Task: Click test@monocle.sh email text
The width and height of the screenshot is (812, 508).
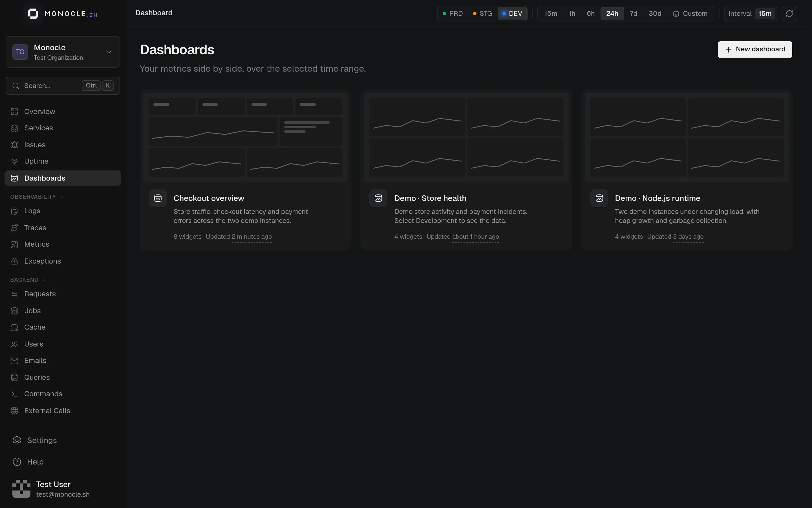Action: point(63,494)
